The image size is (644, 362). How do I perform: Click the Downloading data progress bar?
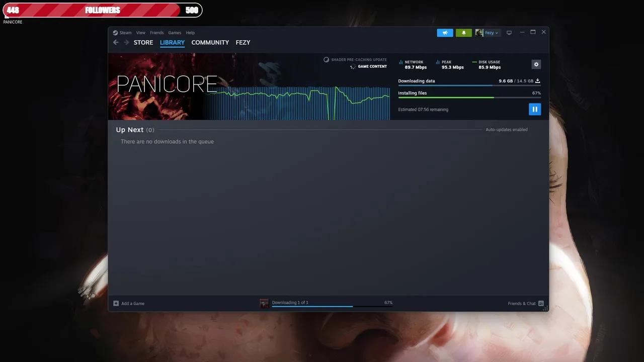point(469,85)
